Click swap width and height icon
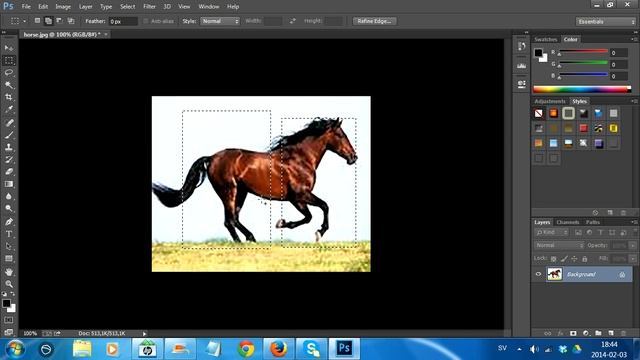The height and width of the screenshot is (360, 640). click(293, 21)
